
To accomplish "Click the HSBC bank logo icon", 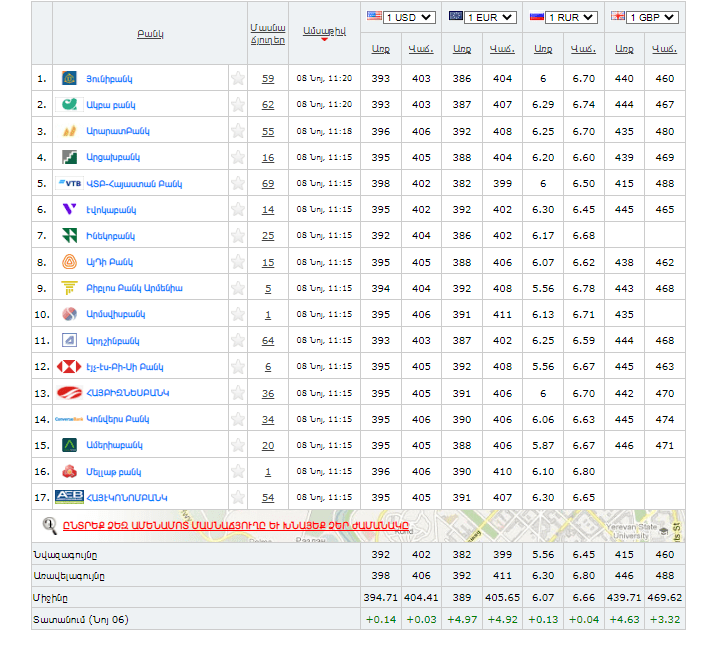I will pyautogui.click(x=69, y=366).
